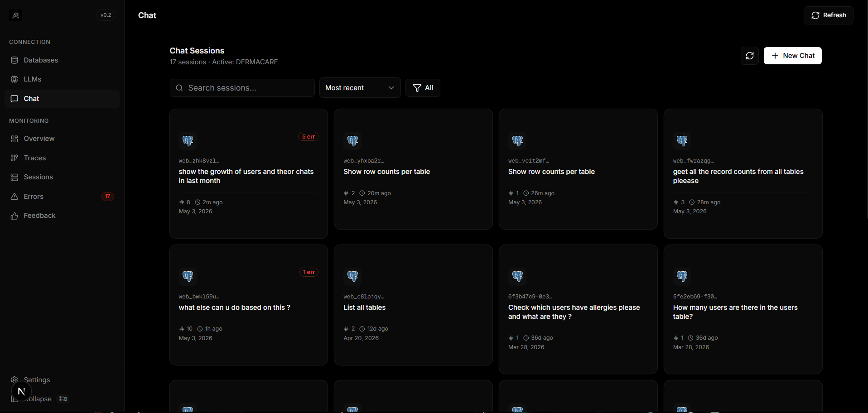868x413 pixels.
Task: Click the PostgreSQL icon on the web_c8lpjqy session
Action: pos(352,276)
